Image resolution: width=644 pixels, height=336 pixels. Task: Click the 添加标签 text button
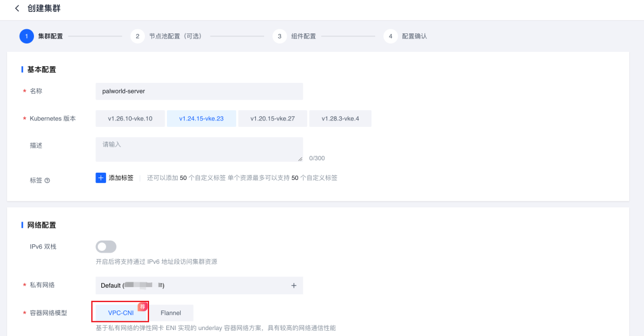121,178
